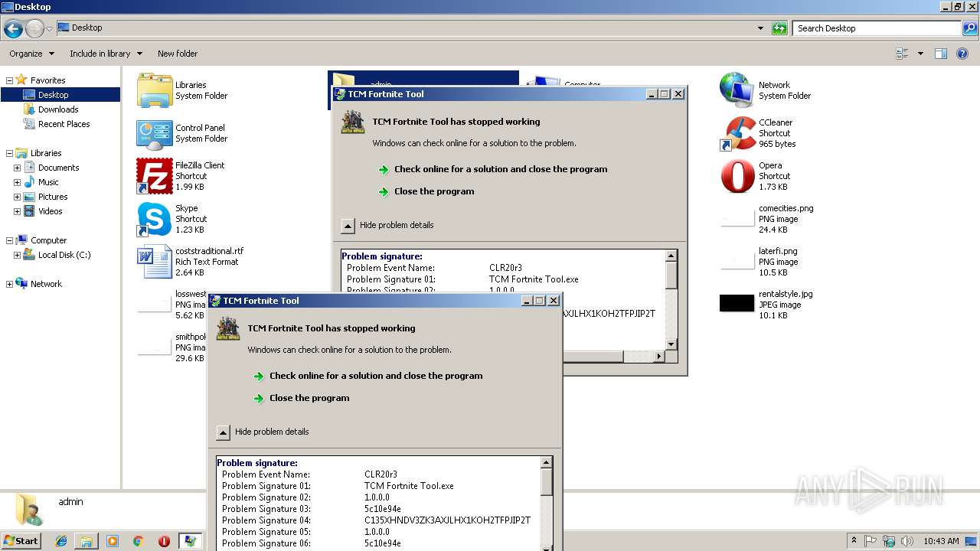980x551 pixels.
Task: Click the back dialog's horizontal scroll-right arrow
Action: click(660, 356)
